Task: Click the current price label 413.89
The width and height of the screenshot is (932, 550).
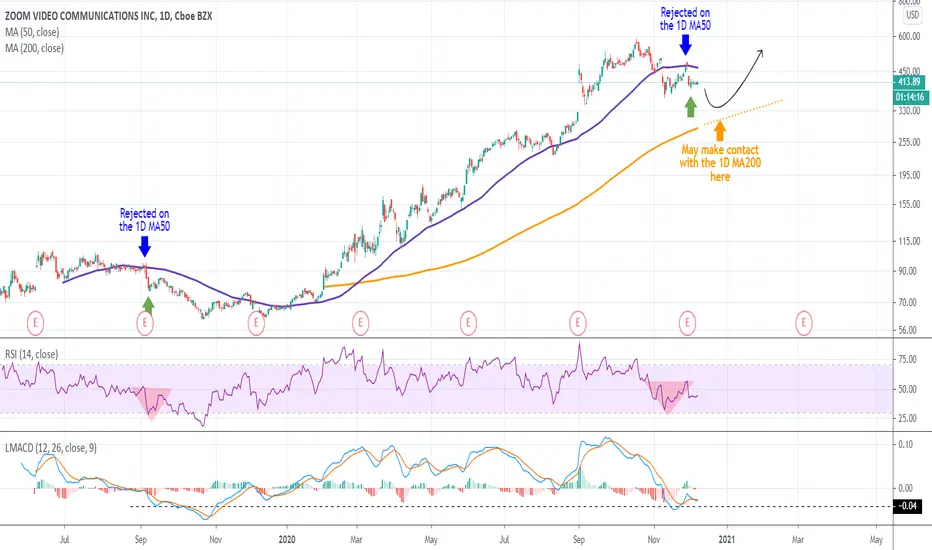Action: [909, 81]
